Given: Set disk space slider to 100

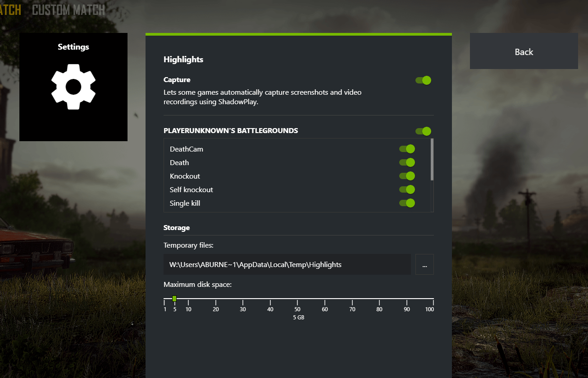Looking at the screenshot, I should click(433, 299).
